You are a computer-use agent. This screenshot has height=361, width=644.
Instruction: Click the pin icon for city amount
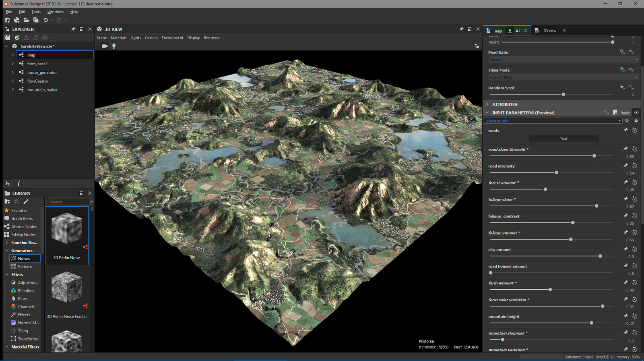pyautogui.click(x=626, y=249)
